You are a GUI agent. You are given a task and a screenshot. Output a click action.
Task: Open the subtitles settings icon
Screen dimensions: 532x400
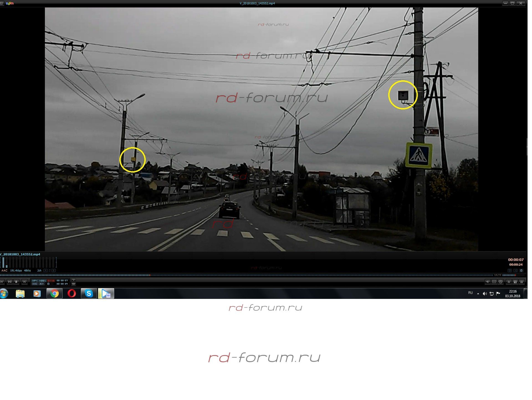point(494,282)
